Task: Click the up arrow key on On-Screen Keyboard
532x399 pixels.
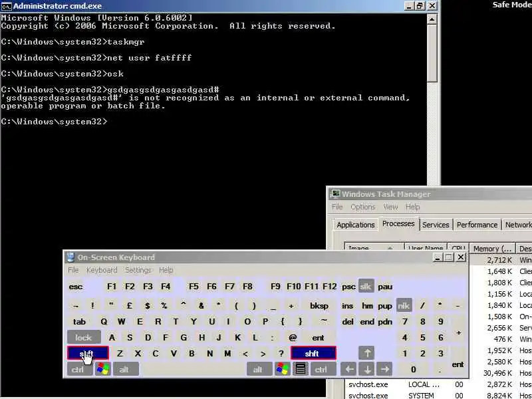Action: [367, 353]
